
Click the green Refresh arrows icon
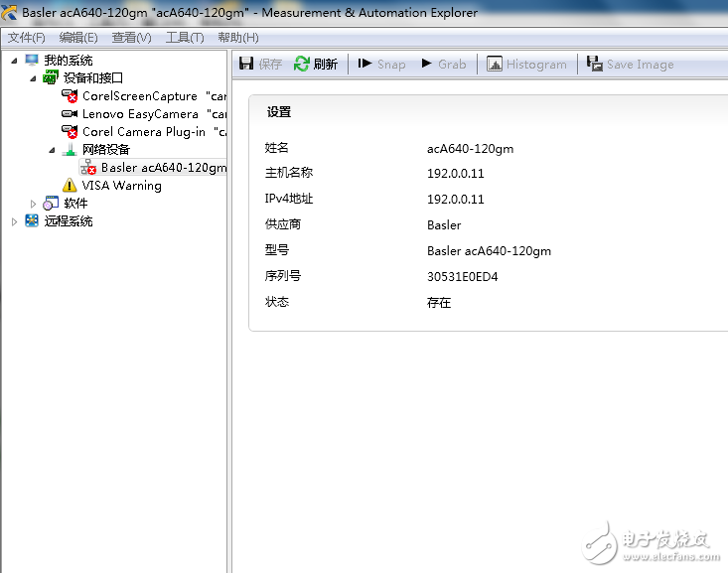[301, 64]
